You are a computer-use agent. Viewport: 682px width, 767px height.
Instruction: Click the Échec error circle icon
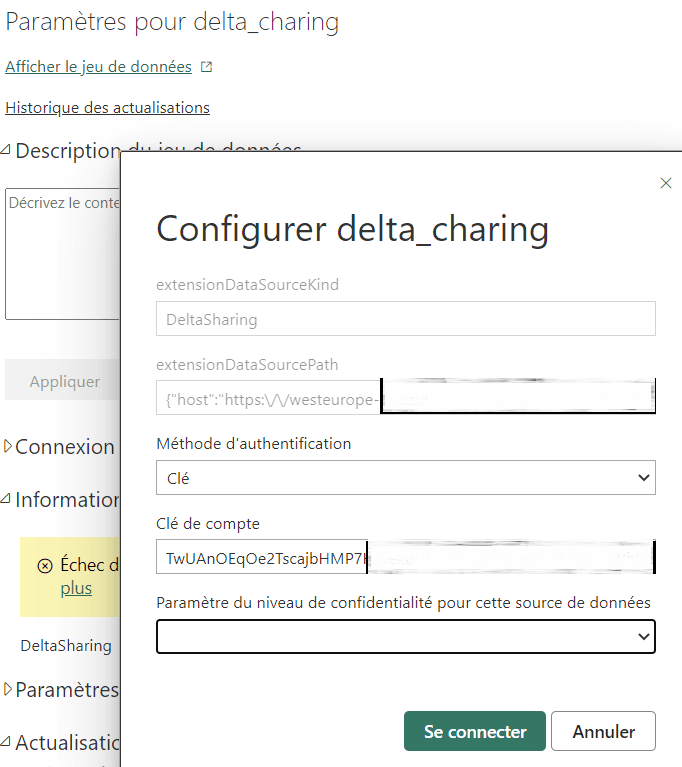pyautogui.click(x=45, y=566)
